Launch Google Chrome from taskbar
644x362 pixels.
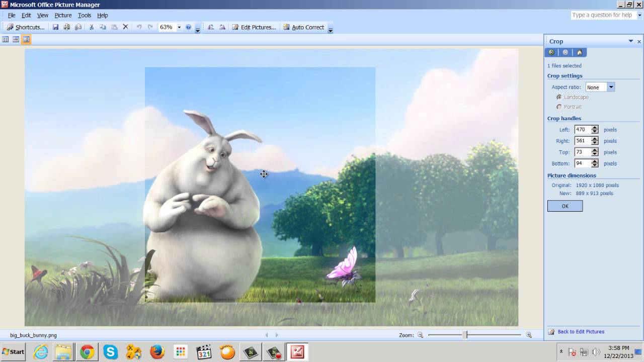87,352
